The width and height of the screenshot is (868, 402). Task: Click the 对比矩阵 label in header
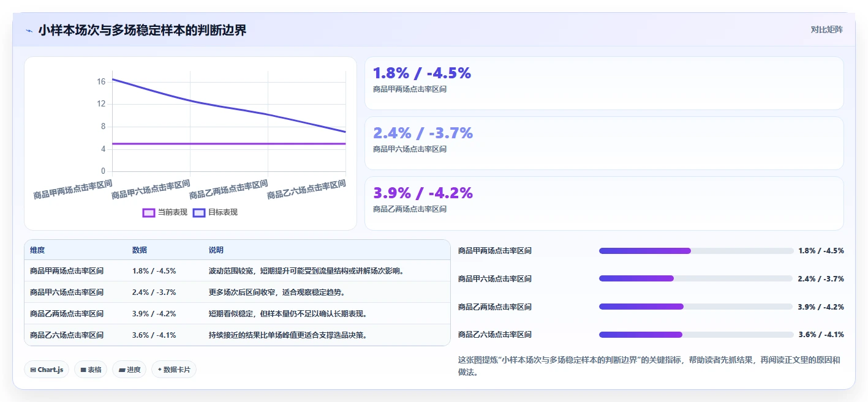826,29
